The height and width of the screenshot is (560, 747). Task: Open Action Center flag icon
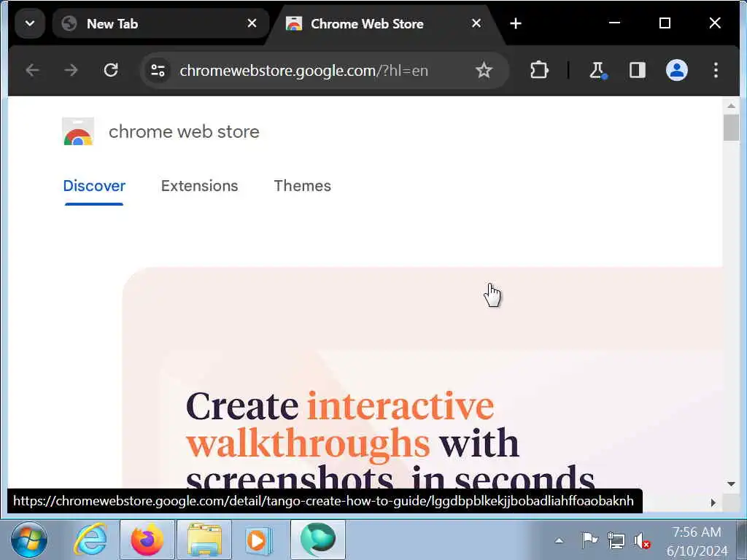[x=589, y=540]
